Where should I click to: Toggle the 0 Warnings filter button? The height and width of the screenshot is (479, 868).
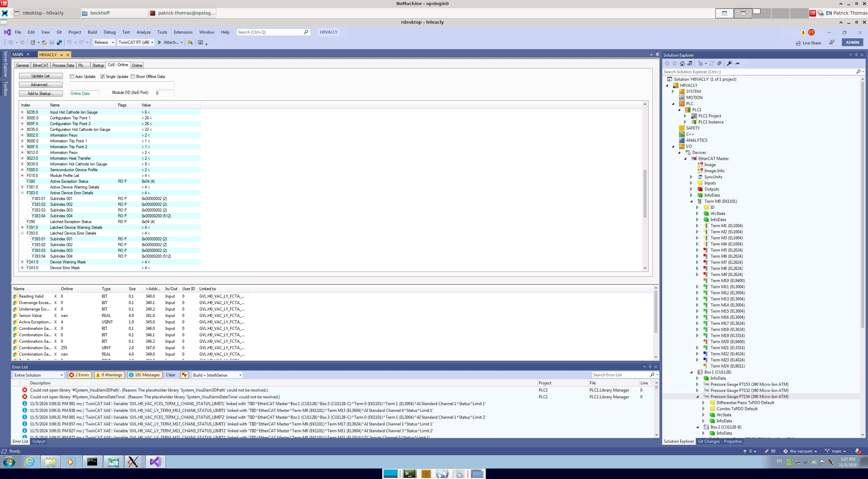(109, 375)
